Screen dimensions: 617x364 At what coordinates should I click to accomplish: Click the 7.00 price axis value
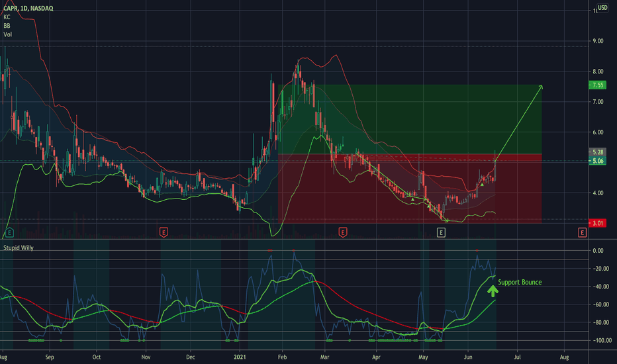[x=598, y=101]
